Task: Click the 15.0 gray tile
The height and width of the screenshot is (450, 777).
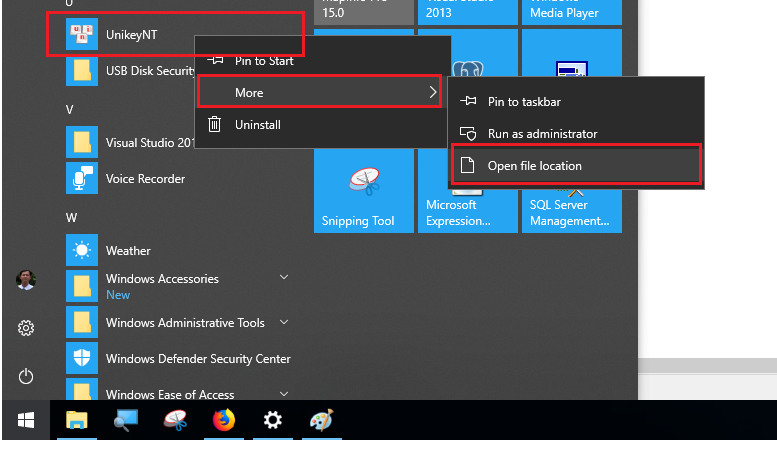Action: [x=364, y=12]
